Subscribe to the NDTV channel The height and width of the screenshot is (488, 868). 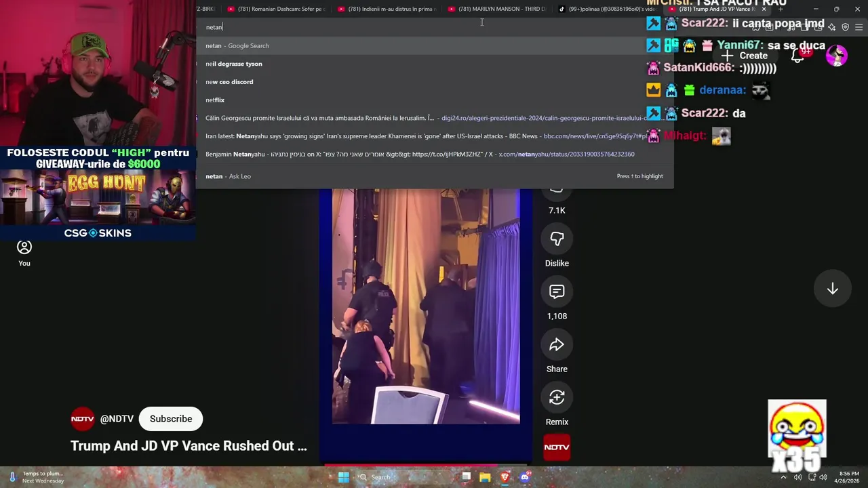coord(171,419)
